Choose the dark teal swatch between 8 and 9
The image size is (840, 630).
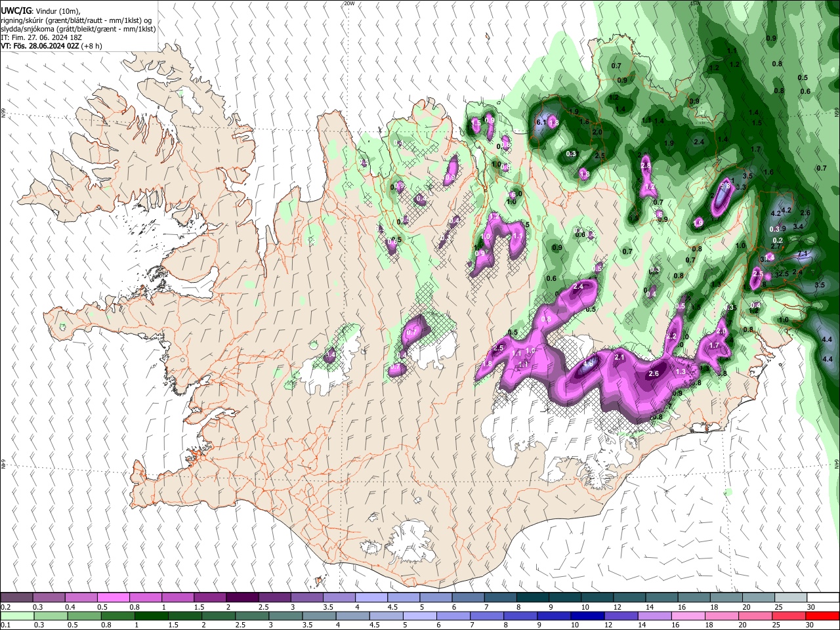point(532,598)
